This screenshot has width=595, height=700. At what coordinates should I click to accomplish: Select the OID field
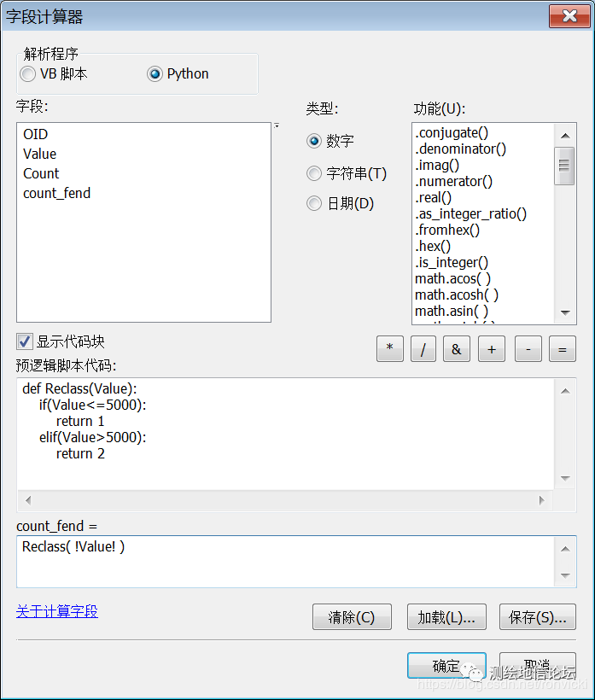[x=143, y=134]
